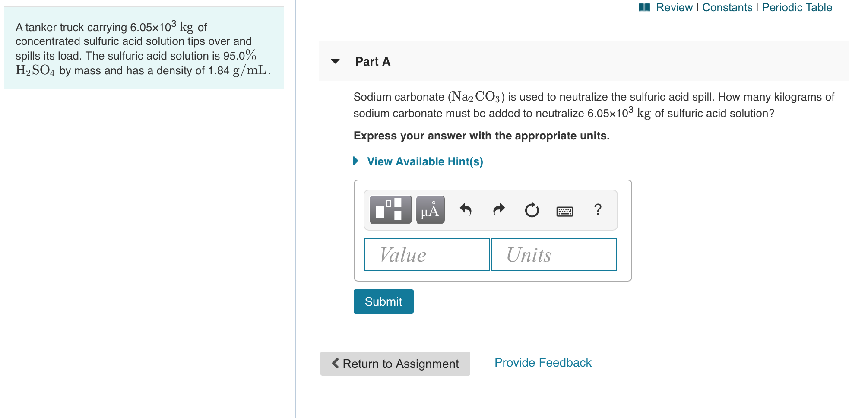This screenshot has width=868, height=418.
Task: Click Return to Assignment
Action: pyautogui.click(x=394, y=364)
